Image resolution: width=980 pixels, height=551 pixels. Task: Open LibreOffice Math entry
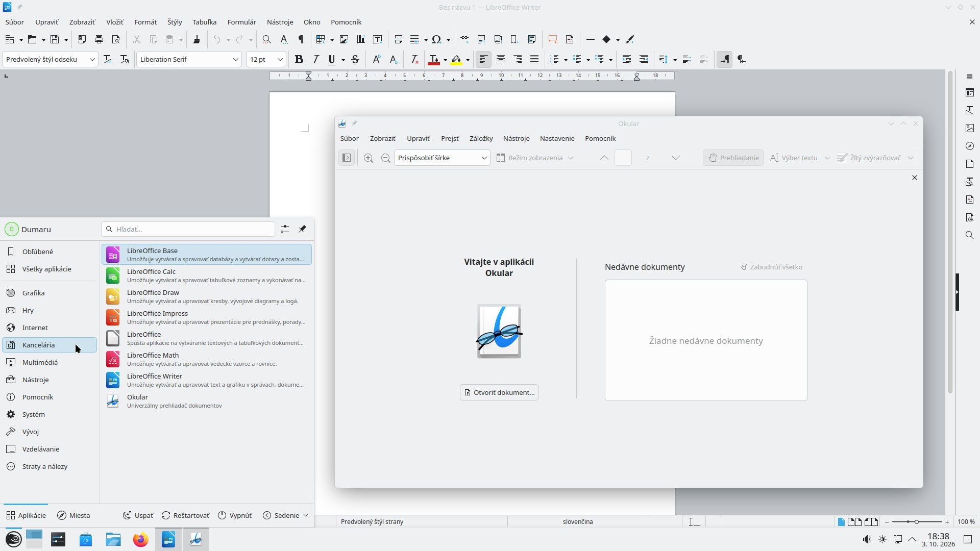coord(206,359)
